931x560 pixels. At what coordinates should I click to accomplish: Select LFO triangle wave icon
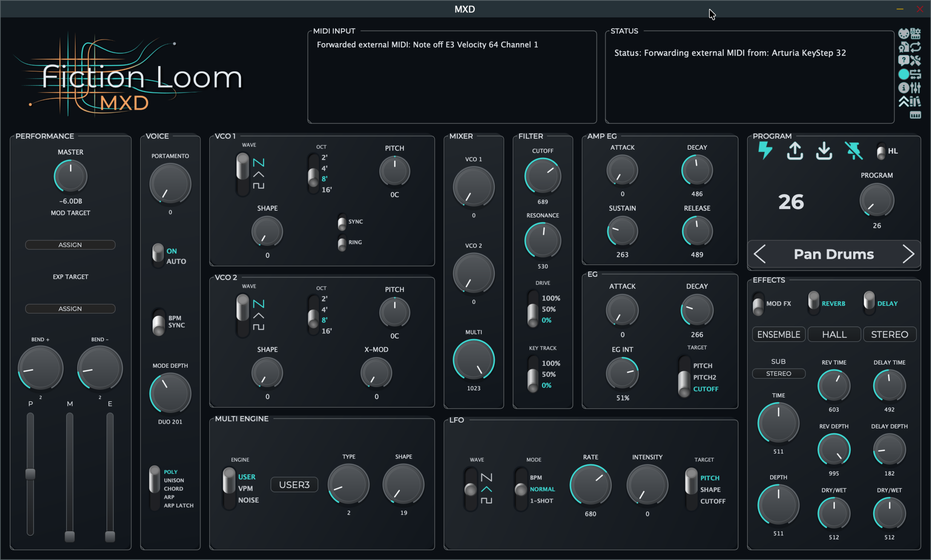(x=487, y=489)
